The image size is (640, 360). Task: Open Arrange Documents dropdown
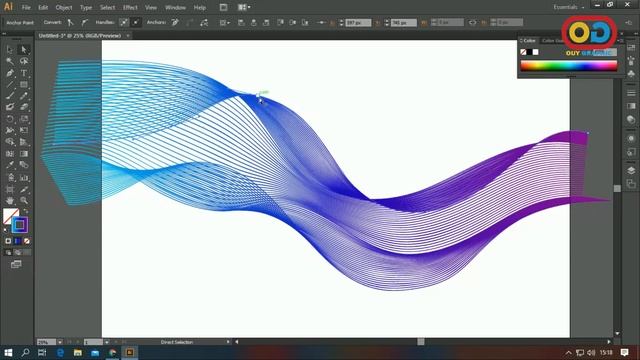(244, 7)
